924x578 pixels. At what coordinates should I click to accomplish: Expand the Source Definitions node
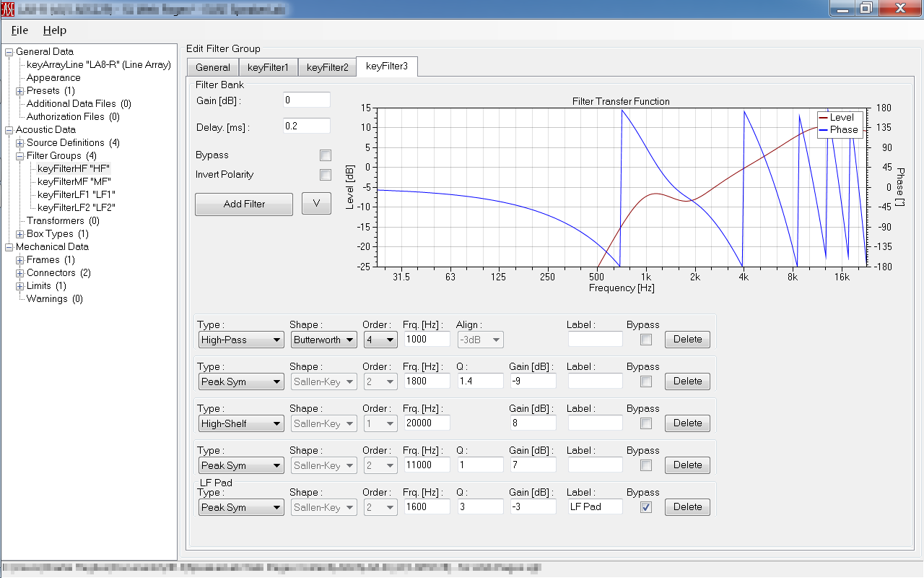click(x=19, y=143)
